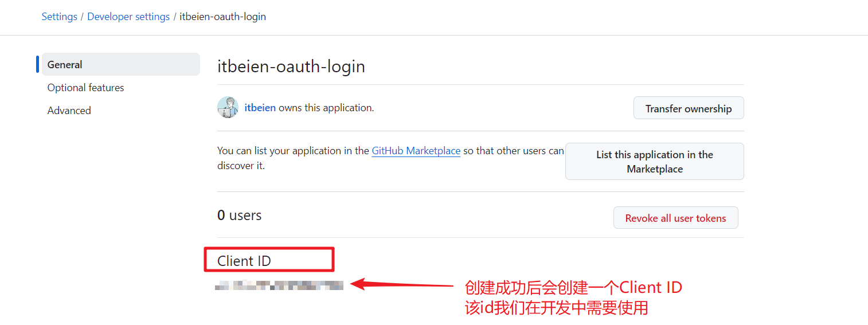Open the Settings breadcrumb link
Screen dimensions: 868x325
[59, 17]
